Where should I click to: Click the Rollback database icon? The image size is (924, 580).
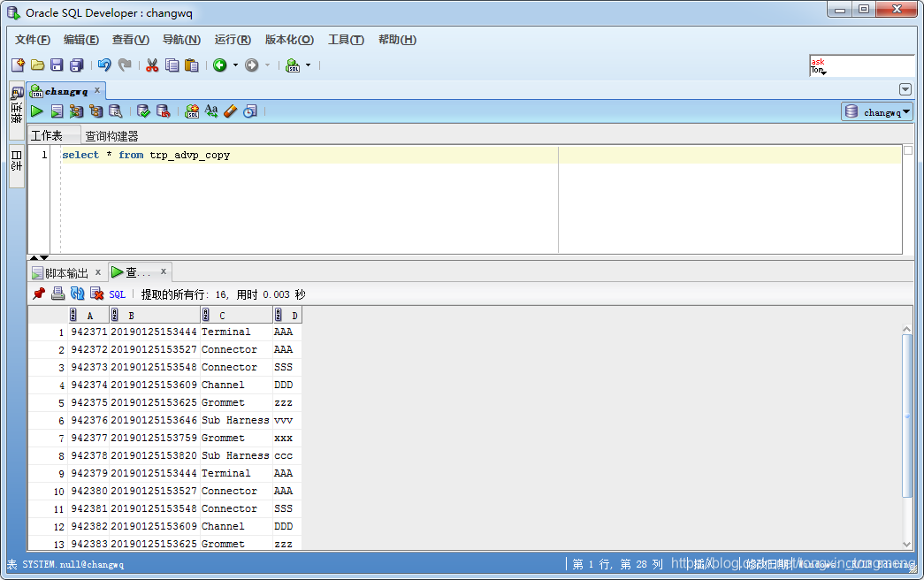click(164, 111)
